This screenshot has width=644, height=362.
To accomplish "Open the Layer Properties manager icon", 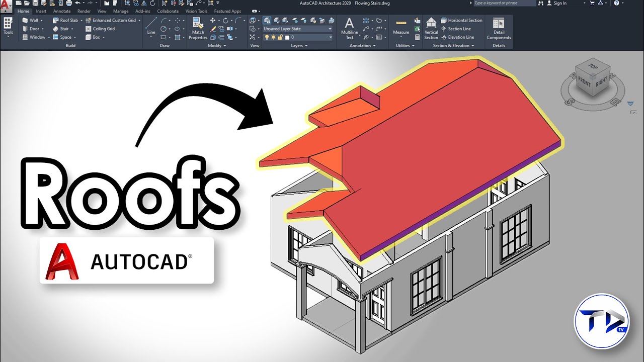I will tap(267, 21).
